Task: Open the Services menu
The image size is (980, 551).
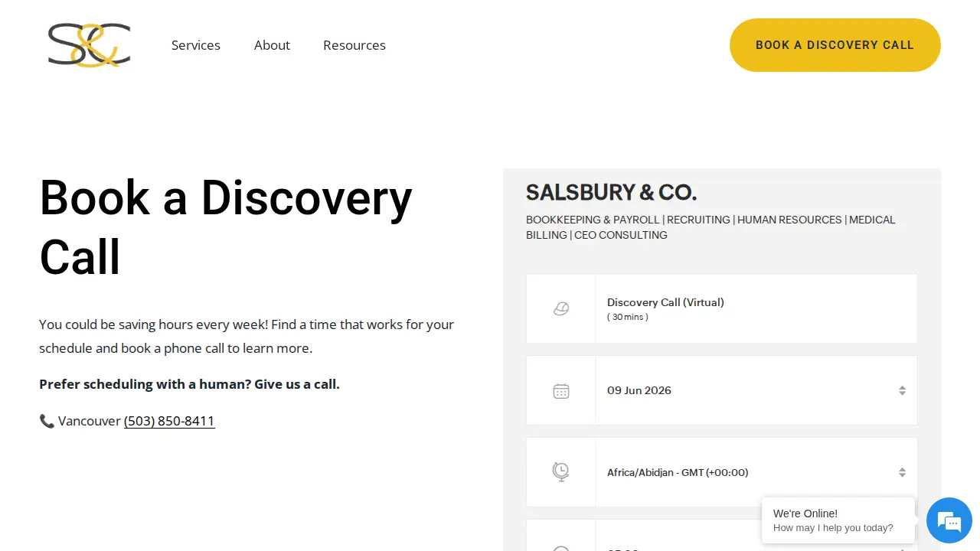Action: pyautogui.click(x=196, y=45)
